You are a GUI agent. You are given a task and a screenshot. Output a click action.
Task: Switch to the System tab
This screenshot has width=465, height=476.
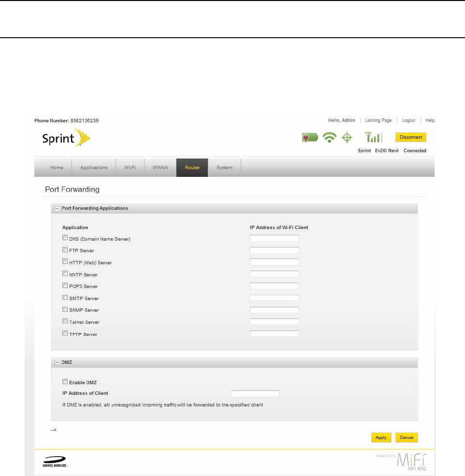(224, 168)
